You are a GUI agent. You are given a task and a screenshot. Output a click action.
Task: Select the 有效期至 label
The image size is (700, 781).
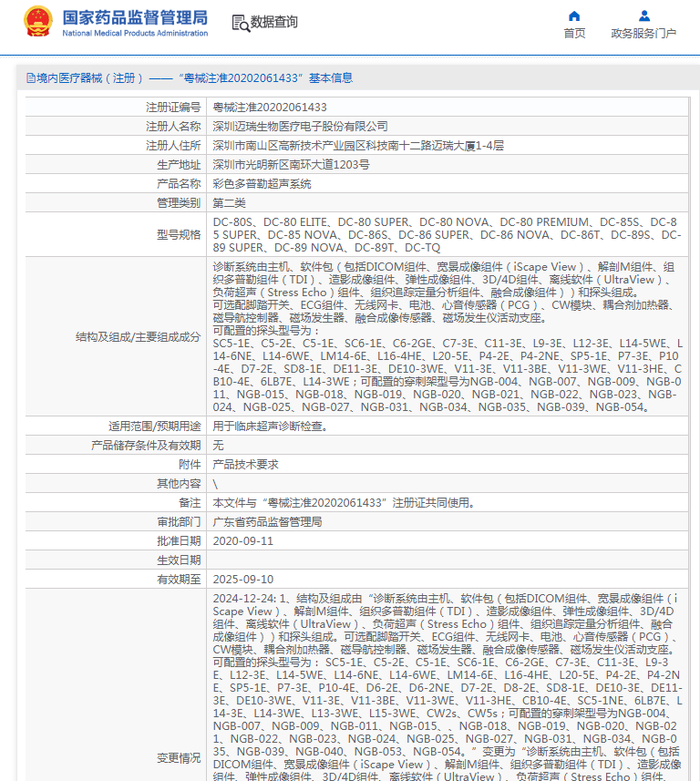click(x=179, y=580)
